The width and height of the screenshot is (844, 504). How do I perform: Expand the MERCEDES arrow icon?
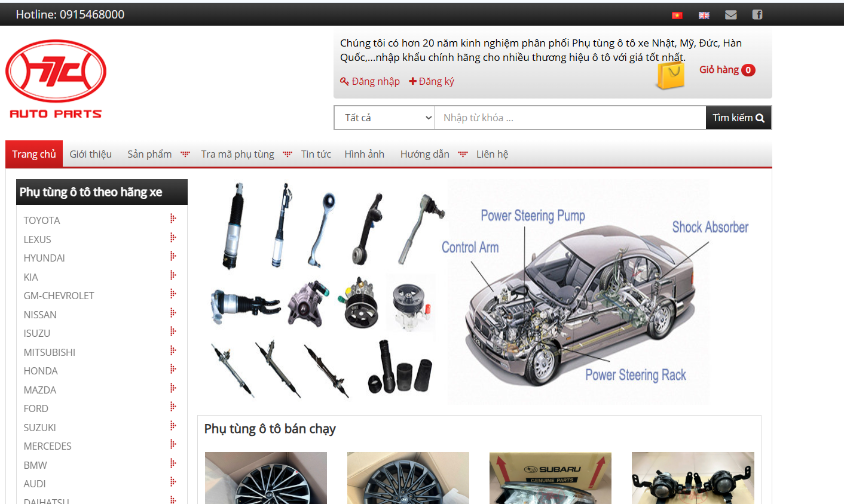pyautogui.click(x=173, y=444)
